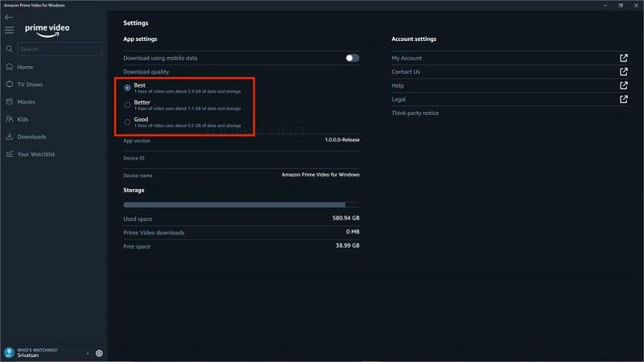Click the Prime Video logo
Viewport: 644px width, 362px height.
tap(47, 31)
